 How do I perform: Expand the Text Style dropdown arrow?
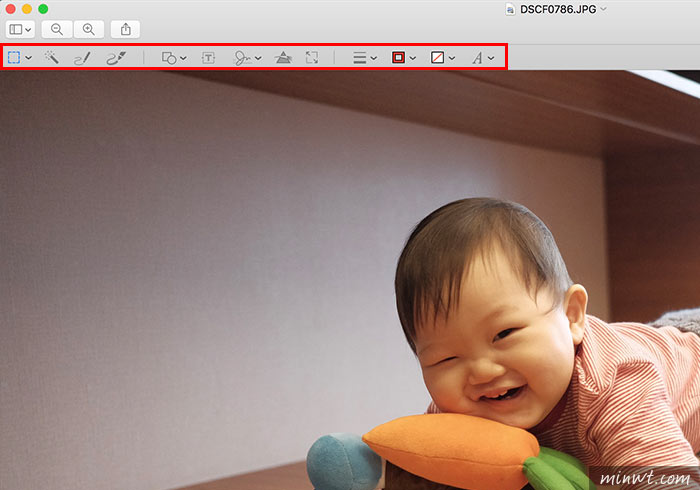click(491, 58)
